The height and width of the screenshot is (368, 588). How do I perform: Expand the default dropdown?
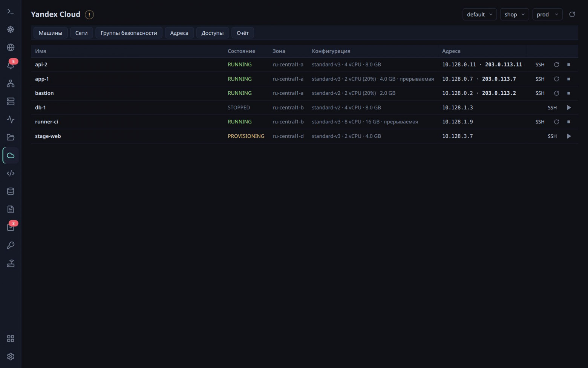click(479, 14)
